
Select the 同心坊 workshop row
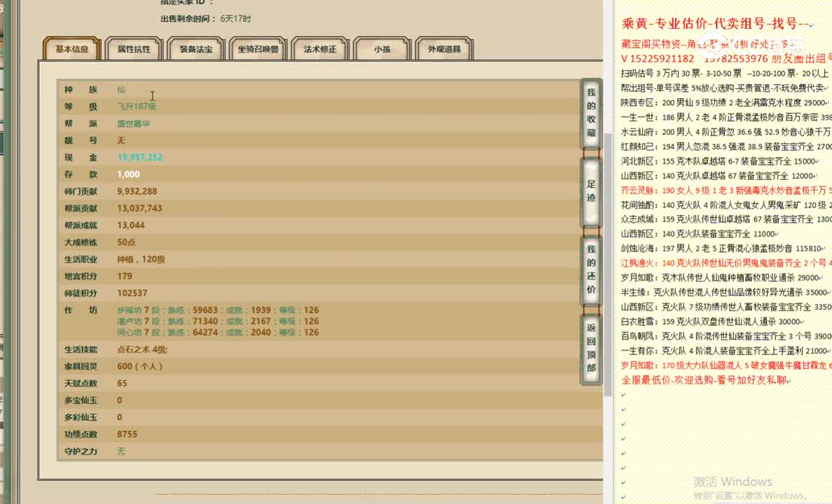[x=218, y=332]
